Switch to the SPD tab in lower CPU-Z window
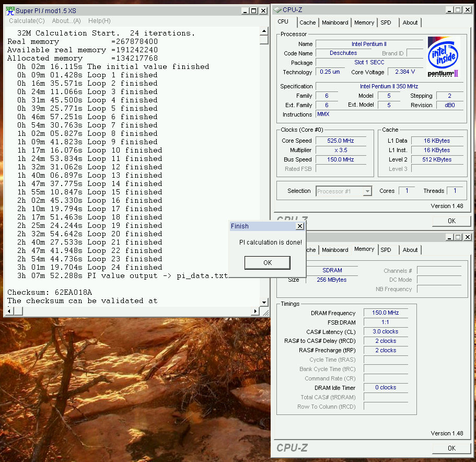 point(386,250)
